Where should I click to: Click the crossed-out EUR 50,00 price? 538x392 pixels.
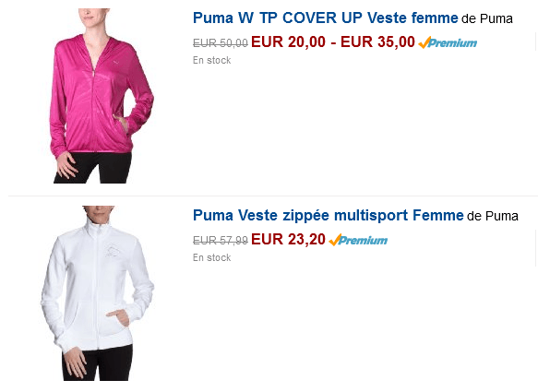click(x=221, y=43)
